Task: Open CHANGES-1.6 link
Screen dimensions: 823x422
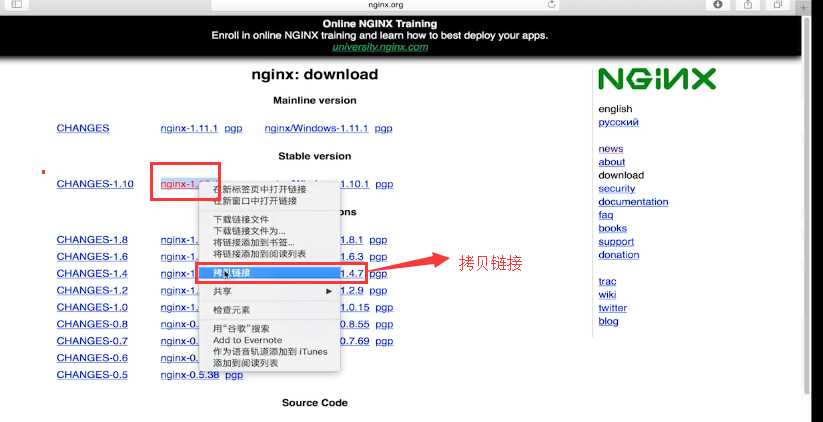Action: click(x=92, y=257)
